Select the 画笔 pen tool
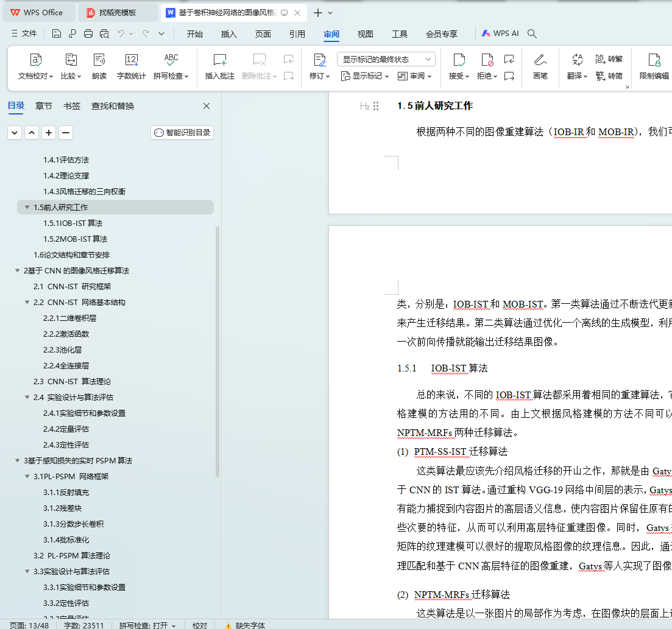Screen dimensions: 672x629 [540, 67]
